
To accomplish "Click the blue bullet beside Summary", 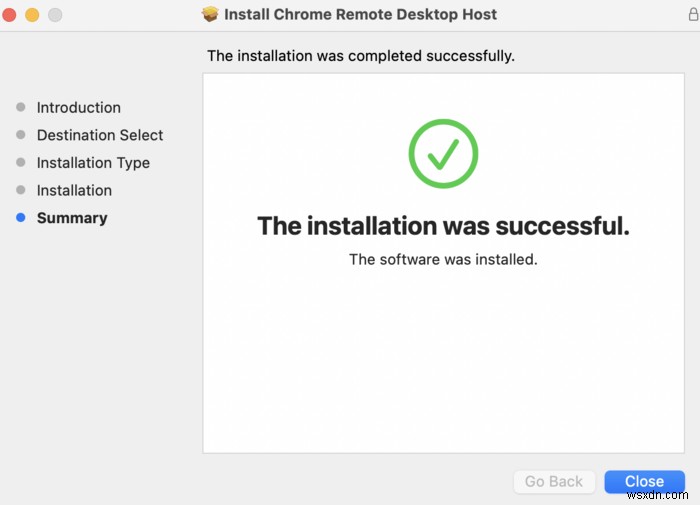I will [21, 218].
